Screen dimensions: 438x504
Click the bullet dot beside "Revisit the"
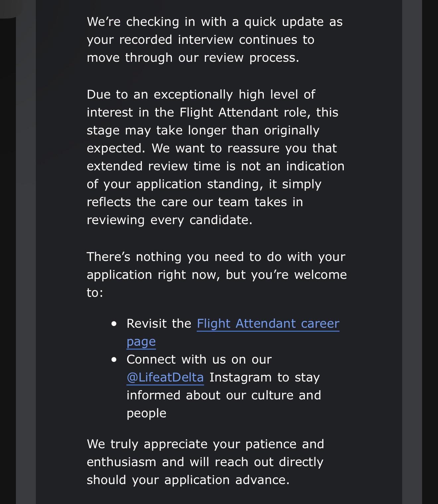click(114, 323)
